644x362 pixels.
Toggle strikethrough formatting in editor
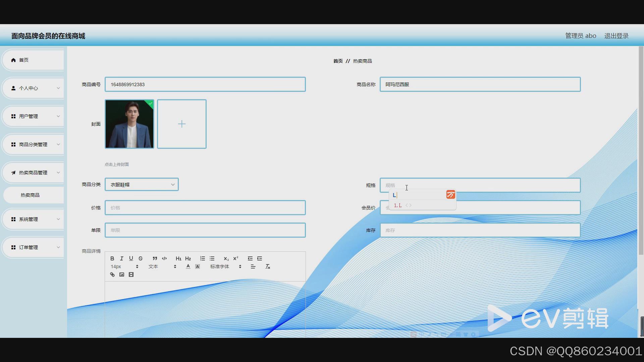(x=141, y=258)
